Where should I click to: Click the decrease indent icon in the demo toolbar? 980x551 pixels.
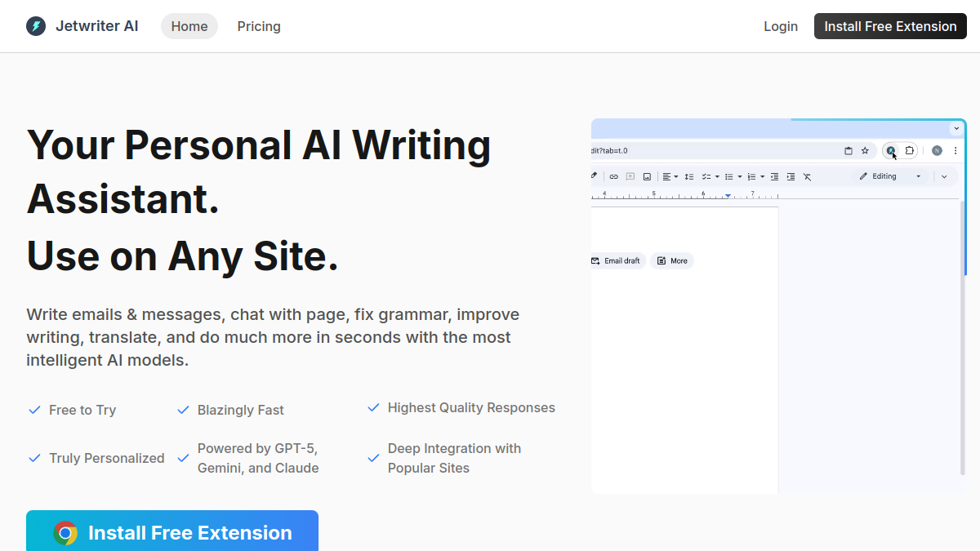click(x=774, y=176)
